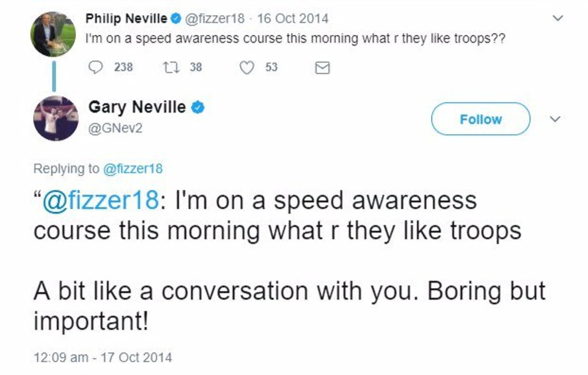588x375 pixels.
Task: Click @fizzer18 in the Replying to line
Action: pos(133,169)
